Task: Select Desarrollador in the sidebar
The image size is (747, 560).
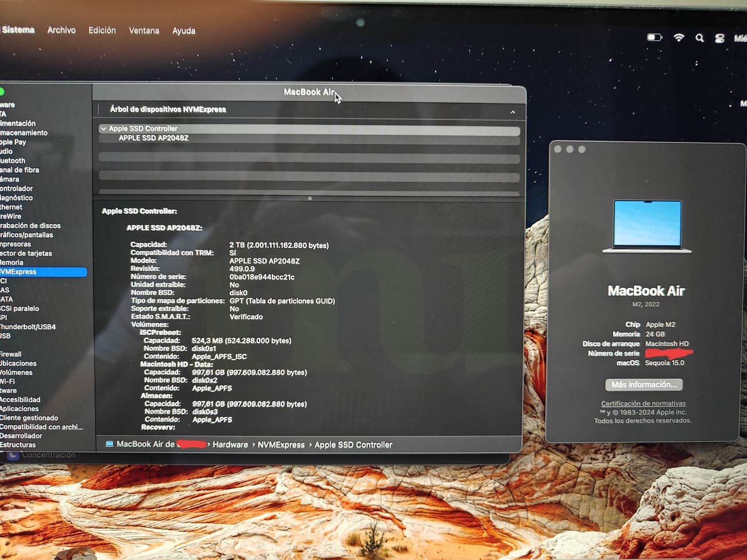Action: click(x=21, y=436)
